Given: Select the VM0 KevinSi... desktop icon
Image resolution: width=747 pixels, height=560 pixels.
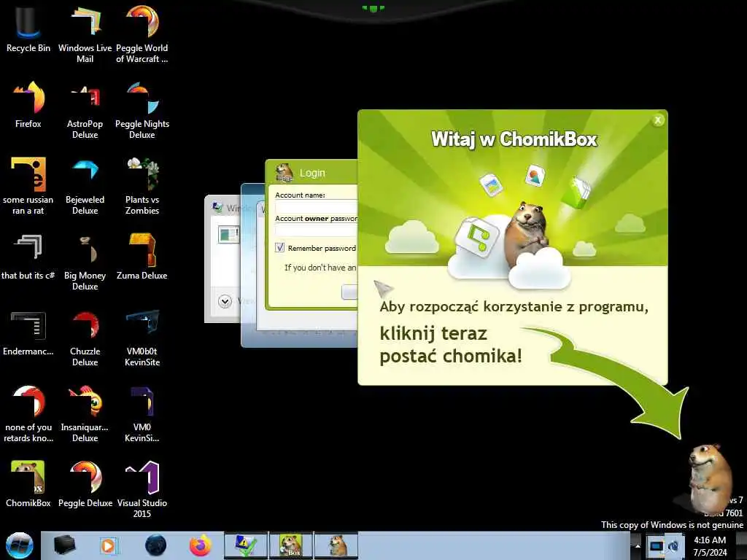Looking at the screenshot, I should coord(142,414).
